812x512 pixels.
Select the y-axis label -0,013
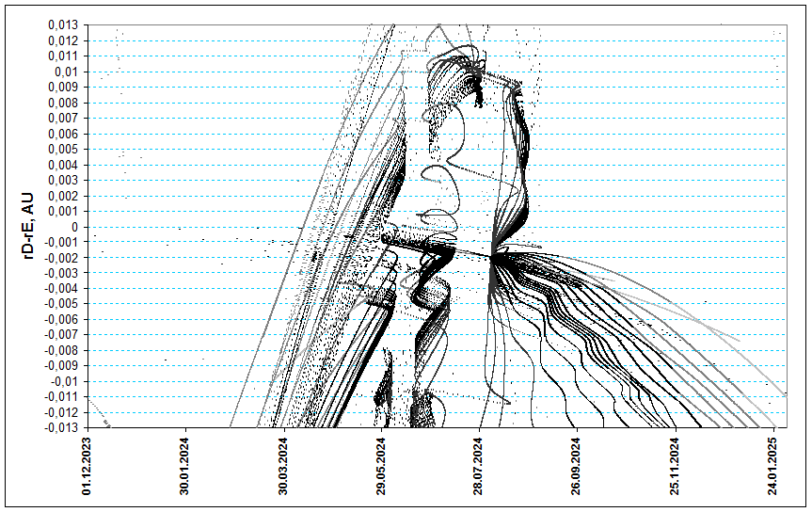click(x=61, y=428)
